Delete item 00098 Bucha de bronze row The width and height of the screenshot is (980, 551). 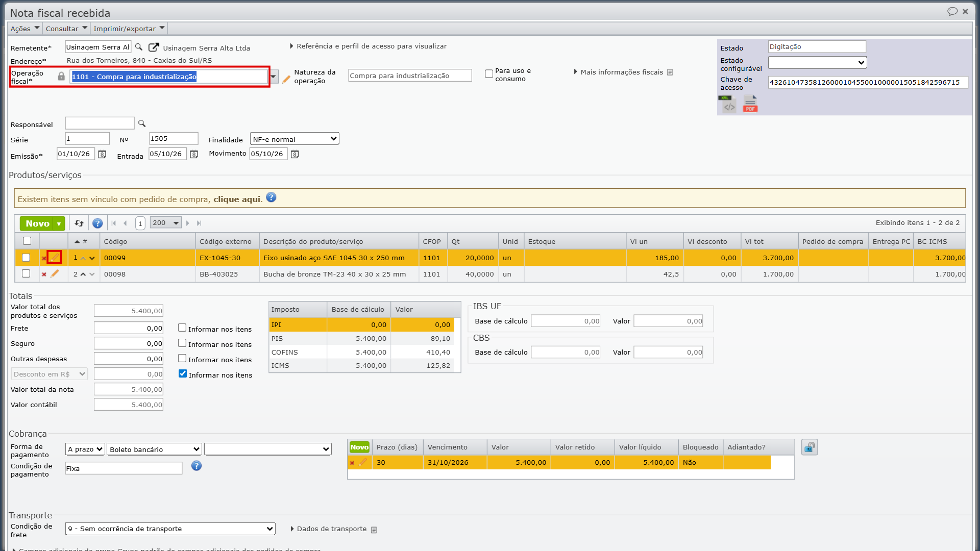coord(44,274)
